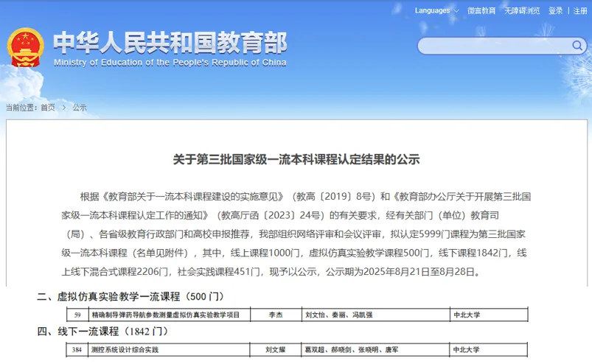Go to 首页 in the breadcrumb
This screenshot has width=592, height=364.
48,108
